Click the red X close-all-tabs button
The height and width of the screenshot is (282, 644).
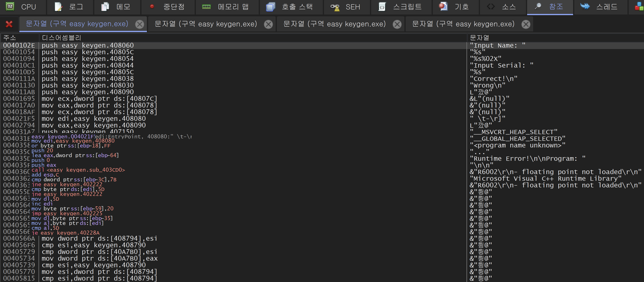9,24
